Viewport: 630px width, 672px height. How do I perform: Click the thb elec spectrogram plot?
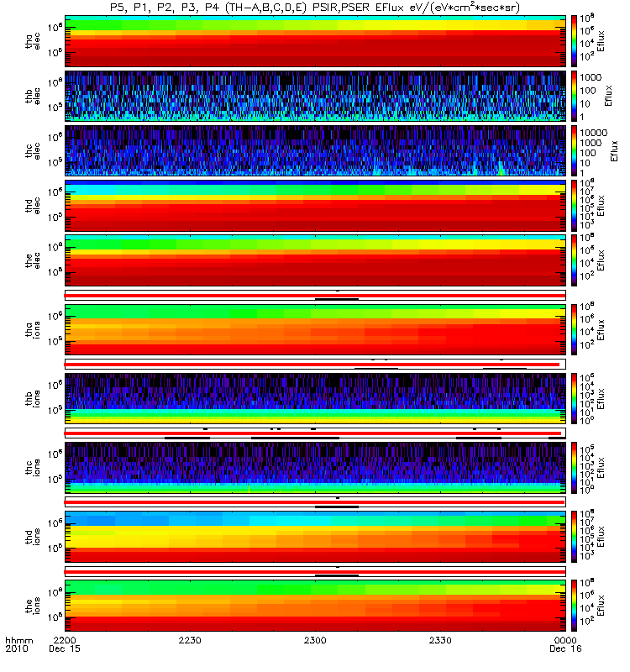pos(316,96)
